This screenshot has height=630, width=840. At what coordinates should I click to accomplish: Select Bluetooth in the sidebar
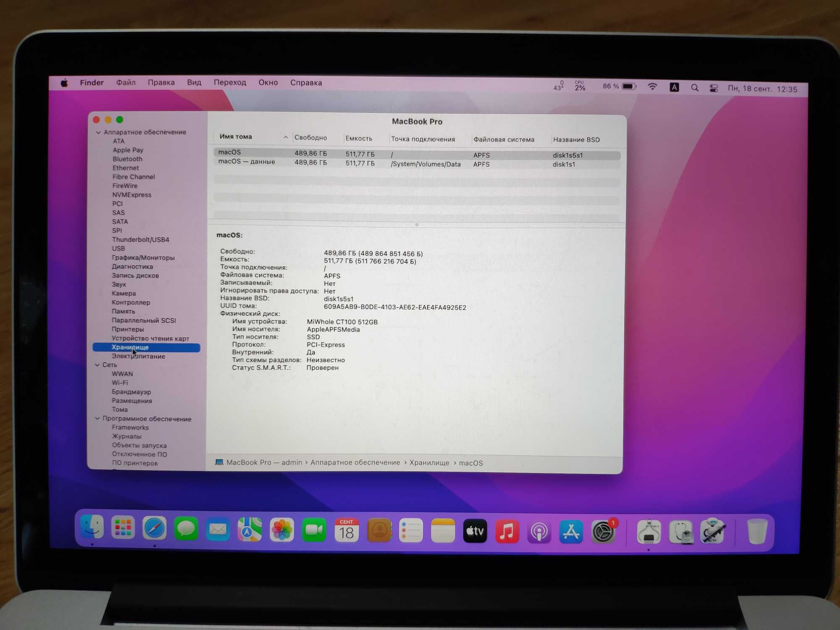[127, 159]
